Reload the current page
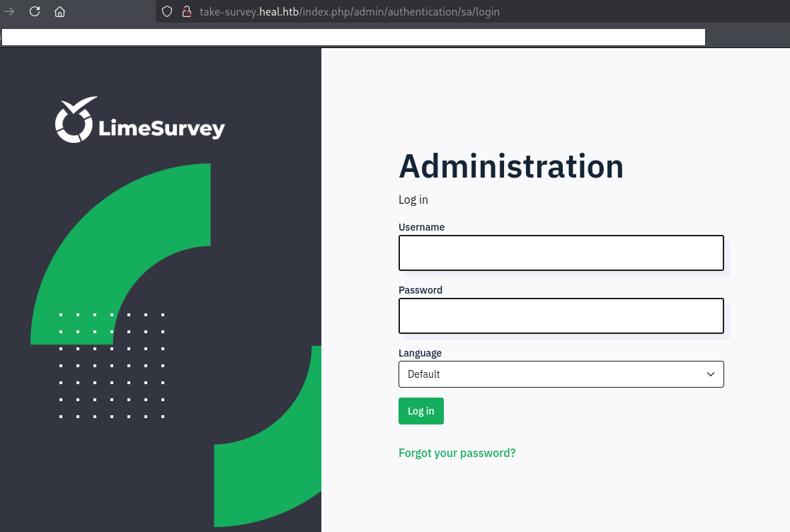Viewport: 790px width, 532px height. point(35,11)
